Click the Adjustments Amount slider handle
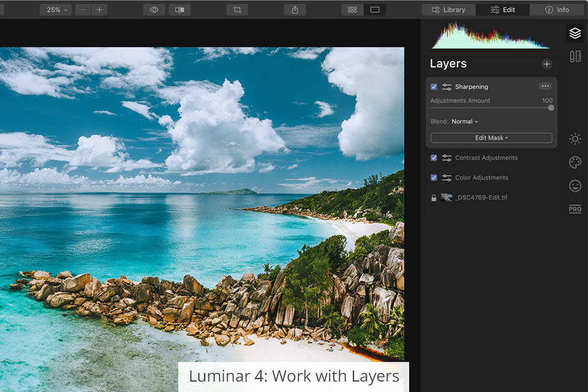This screenshot has height=392, width=588. (x=551, y=108)
